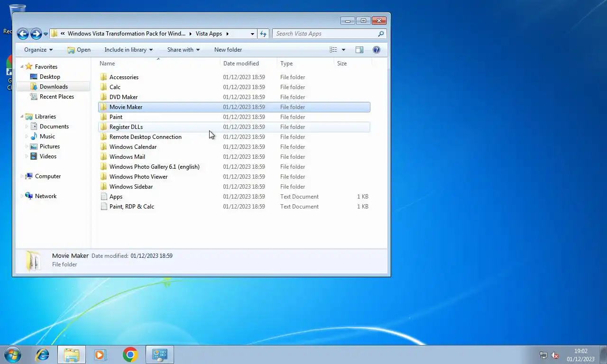The width and height of the screenshot is (607, 364).
Task: Open the address bar previous locations dropdown
Action: (252, 34)
